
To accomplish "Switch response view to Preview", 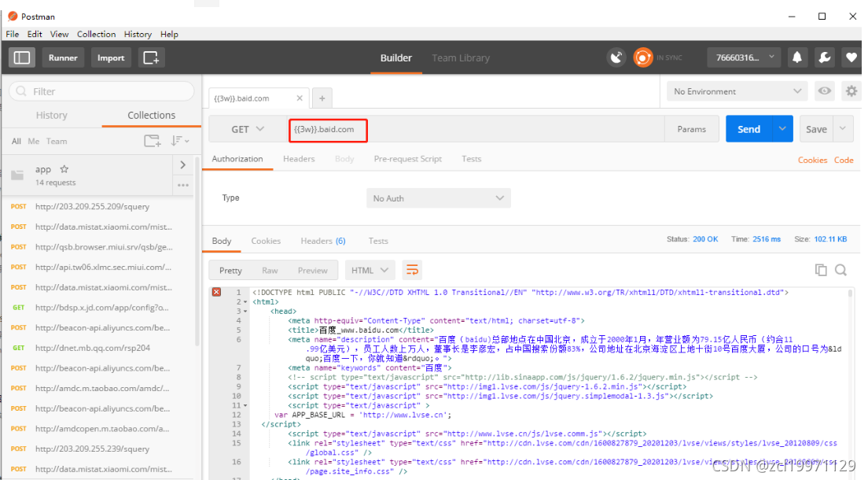I will tap(313, 270).
